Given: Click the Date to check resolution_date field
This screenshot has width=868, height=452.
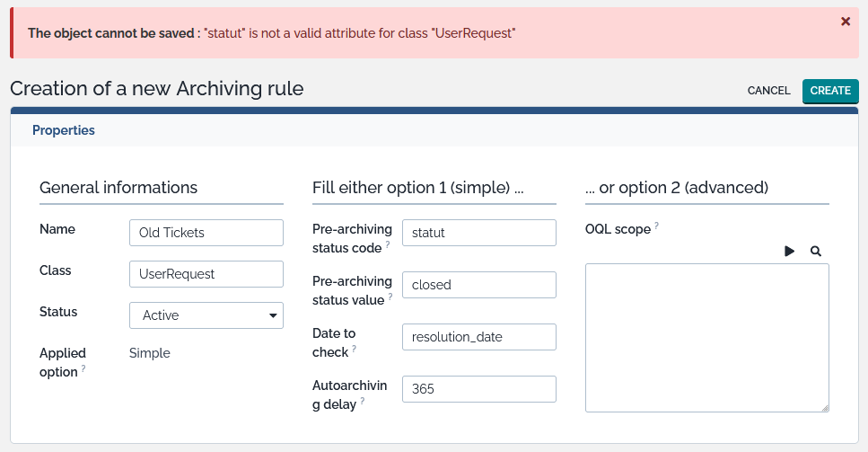Looking at the screenshot, I should [x=479, y=337].
